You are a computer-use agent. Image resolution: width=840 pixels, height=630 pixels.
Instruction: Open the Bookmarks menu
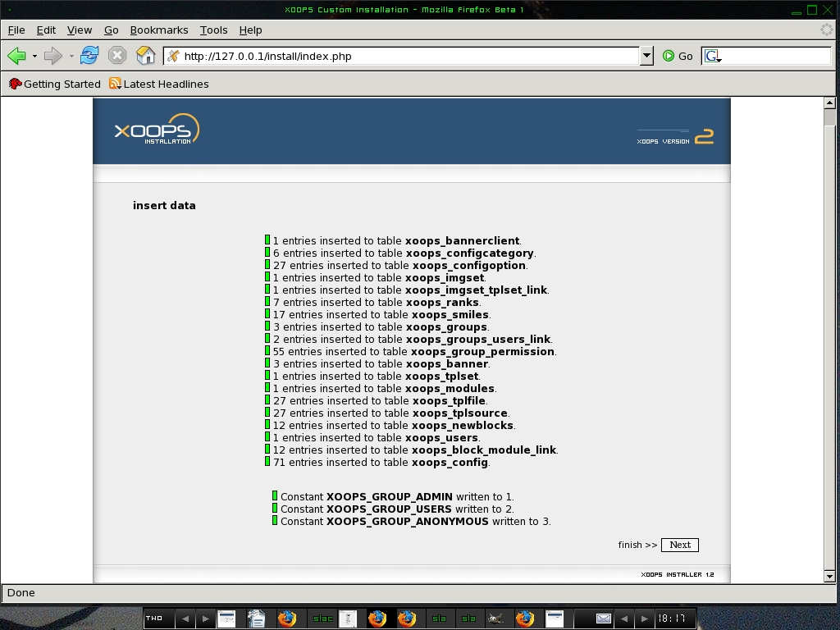click(x=158, y=30)
